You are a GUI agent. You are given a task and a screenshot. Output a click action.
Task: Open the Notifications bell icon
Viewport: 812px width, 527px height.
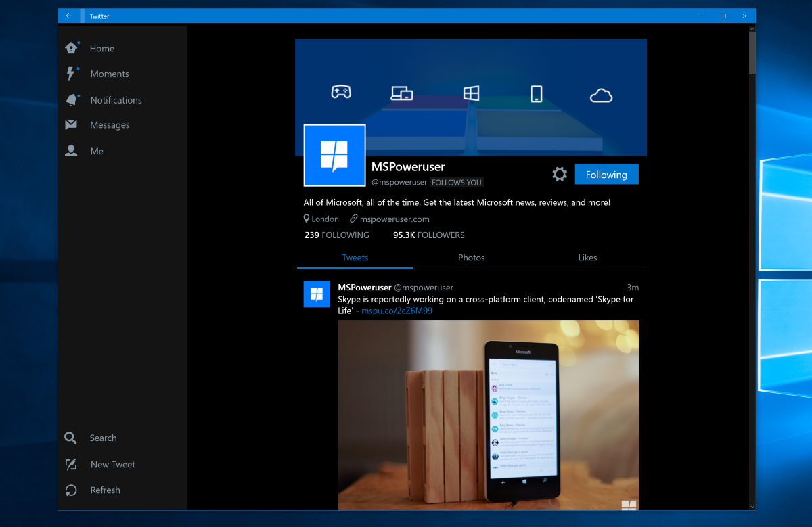[x=72, y=99]
